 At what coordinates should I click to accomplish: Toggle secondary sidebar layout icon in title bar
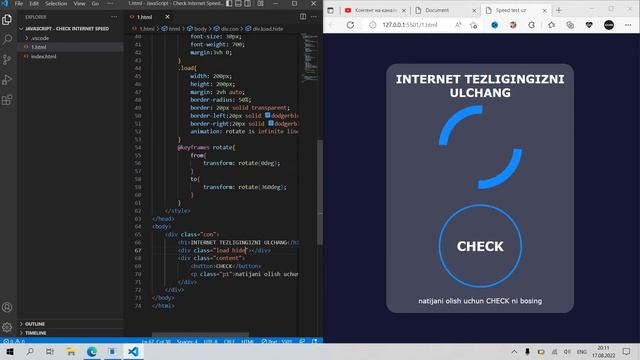[248, 4]
